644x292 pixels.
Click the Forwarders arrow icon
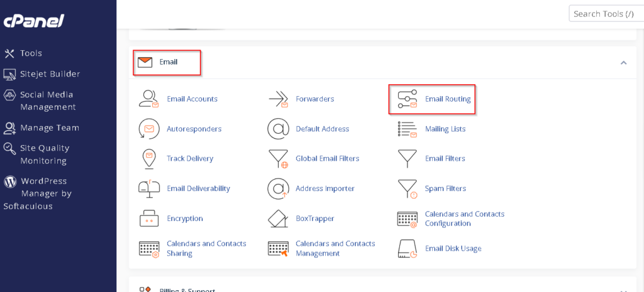coord(279,99)
